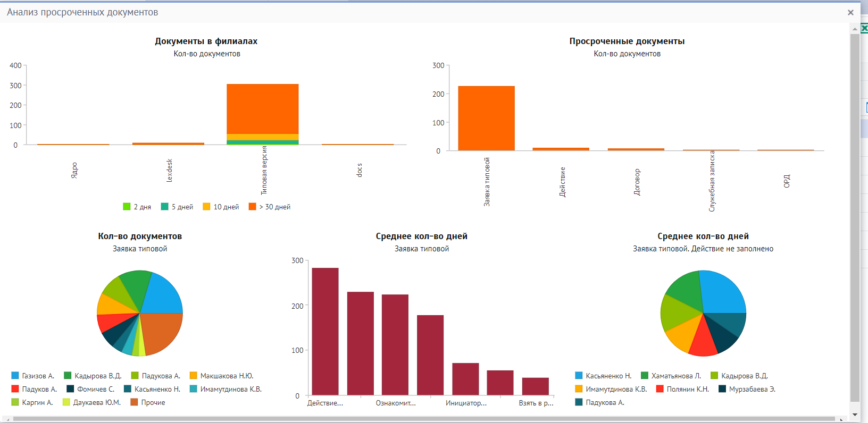
Task: Click the 'Заявка типовой. Действие не заполнено' subtitle
Action: 703,249
